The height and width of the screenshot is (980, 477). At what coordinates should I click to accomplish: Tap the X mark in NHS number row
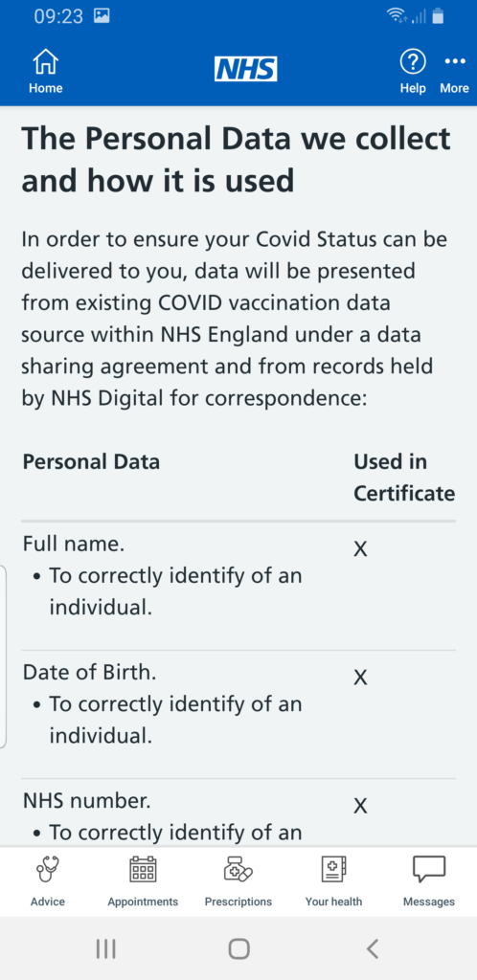click(360, 806)
